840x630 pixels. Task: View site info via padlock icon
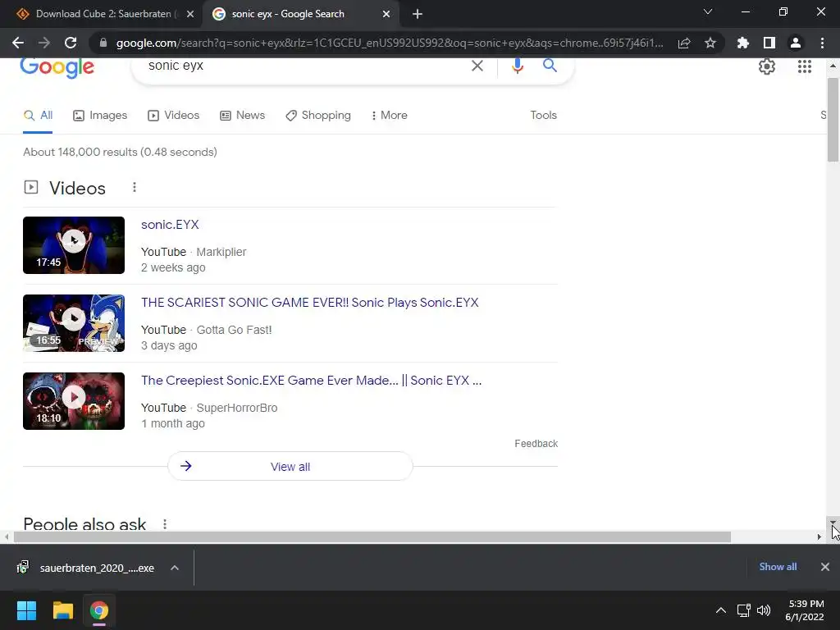(103, 43)
